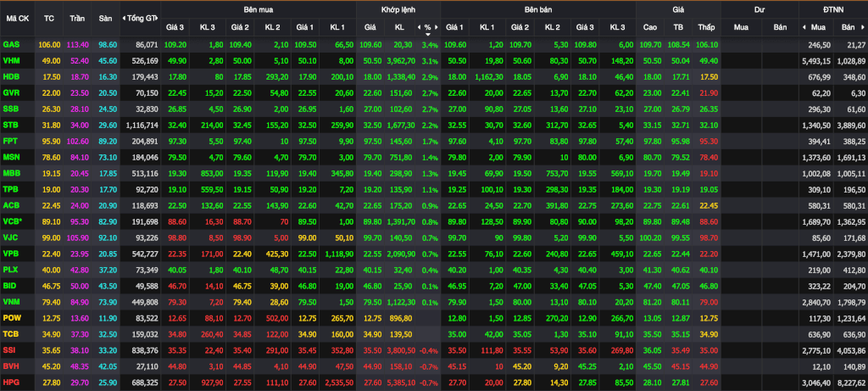Click the % change column header
868x391 pixels.
point(427,26)
